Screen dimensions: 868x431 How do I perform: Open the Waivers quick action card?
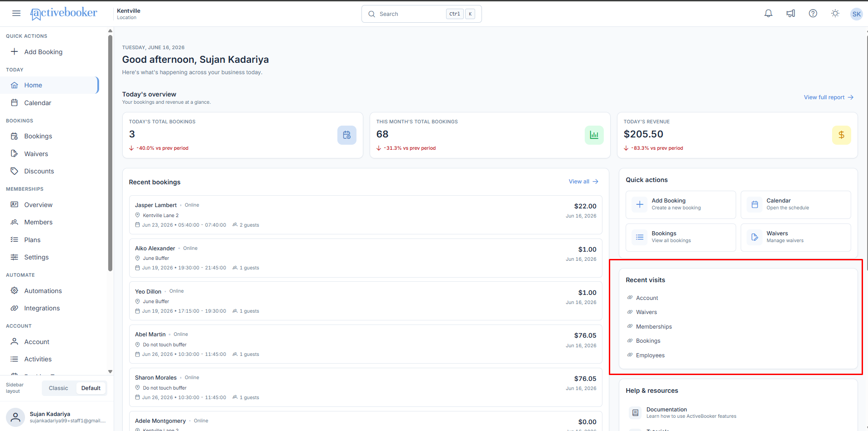pos(796,237)
